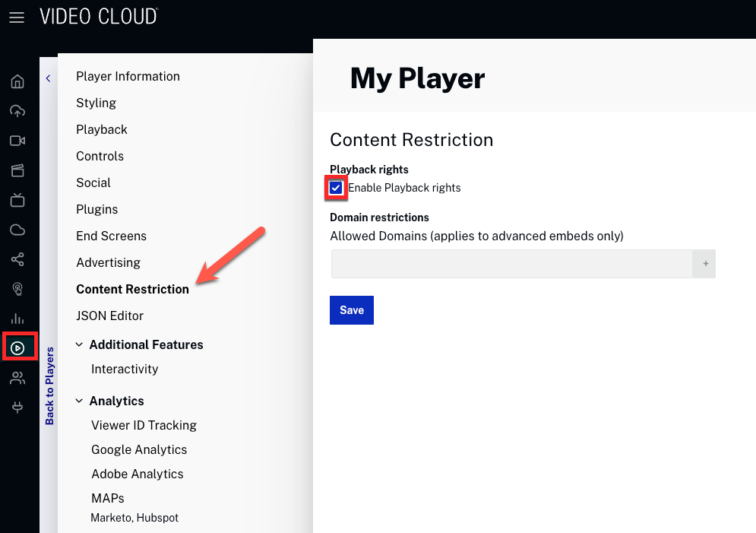Collapse player settings panel with left chevron
This screenshot has height=533, width=756.
[x=48, y=78]
